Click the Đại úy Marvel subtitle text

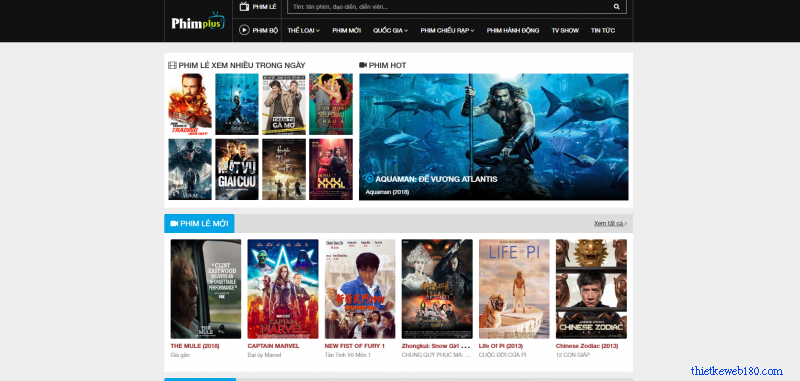(x=265, y=355)
